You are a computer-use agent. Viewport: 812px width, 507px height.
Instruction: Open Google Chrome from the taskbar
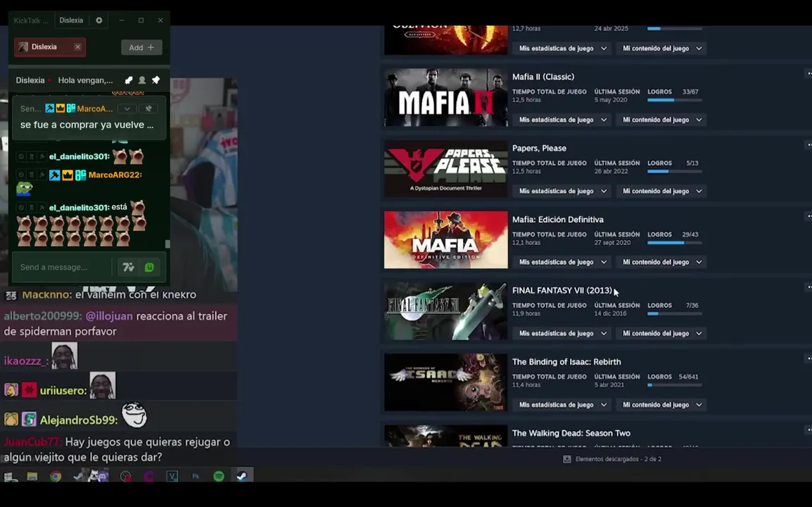(56, 476)
